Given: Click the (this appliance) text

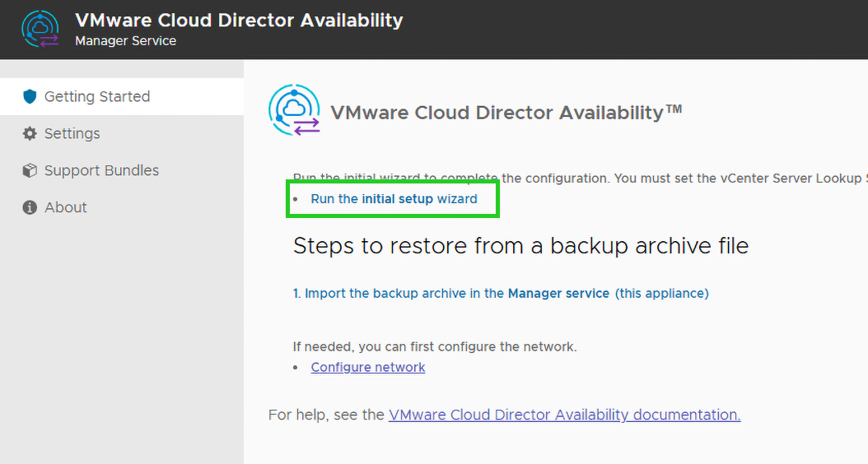Looking at the screenshot, I should pos(662,293).
